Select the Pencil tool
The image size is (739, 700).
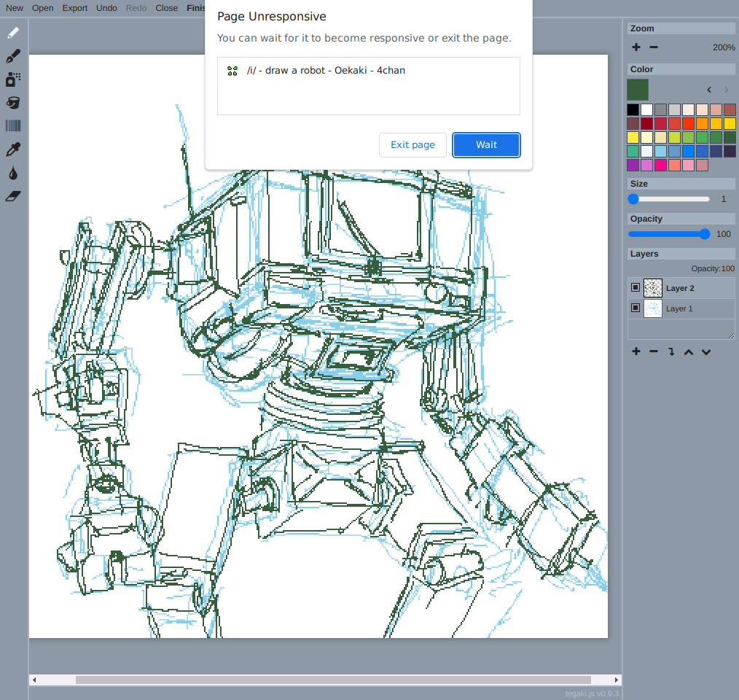click(13, 33)
